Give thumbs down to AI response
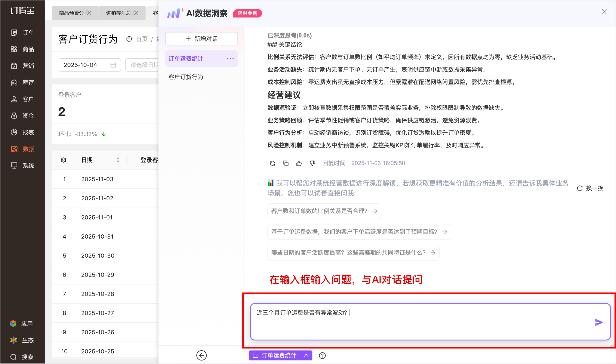 coord(312,163)
